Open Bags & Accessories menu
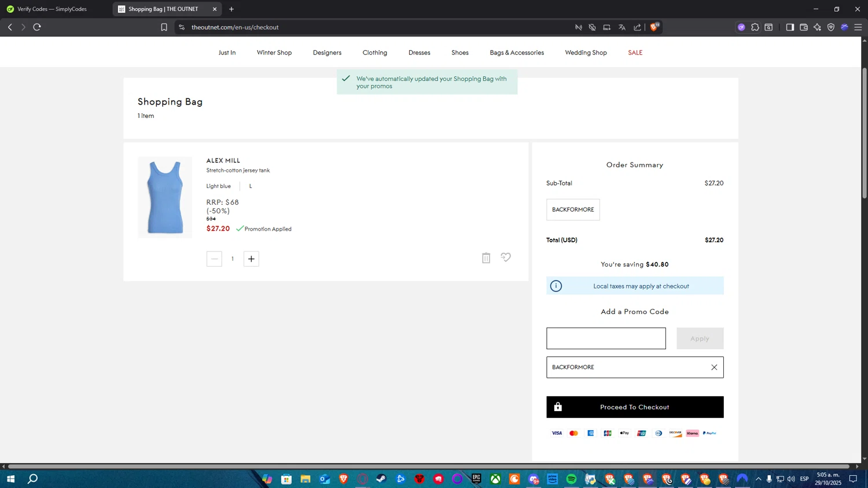 pos(517,53)
